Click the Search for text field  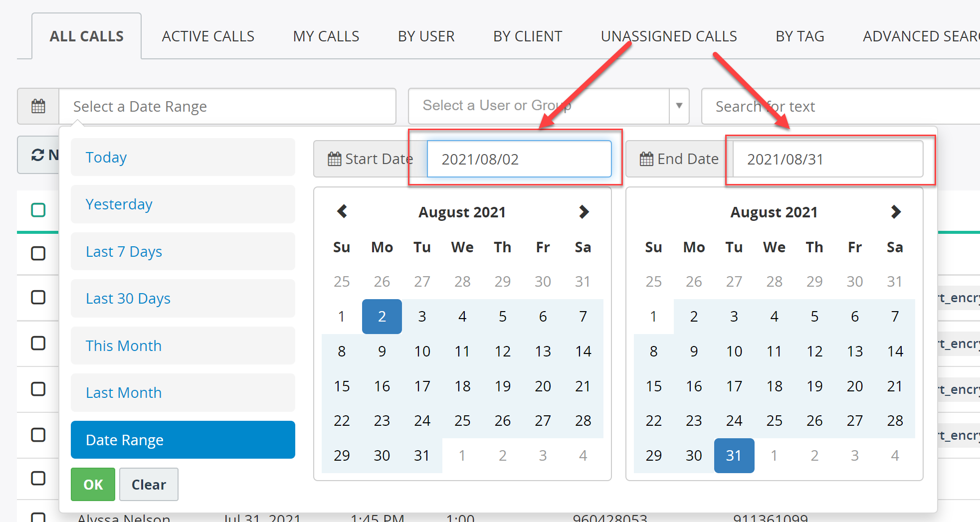[841, 106]
